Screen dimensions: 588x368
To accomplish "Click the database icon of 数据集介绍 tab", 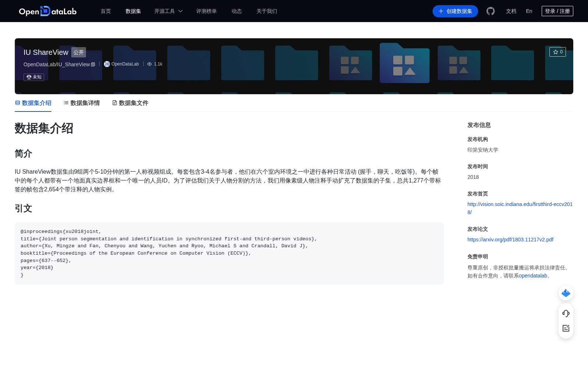I will click(18, 103).
